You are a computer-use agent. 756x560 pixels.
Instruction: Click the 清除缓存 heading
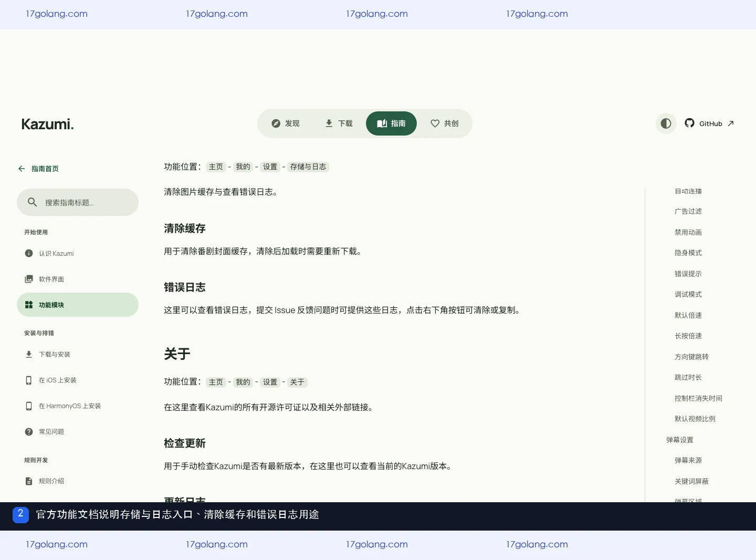tap(185, 229)
